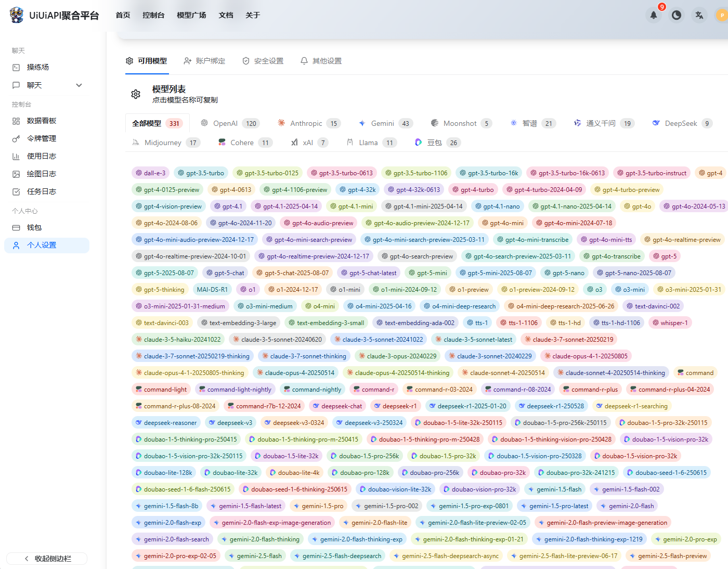Copy model name doubao-pro-256k
Viewport: 728px width, 569px height.
coord(430,473)
